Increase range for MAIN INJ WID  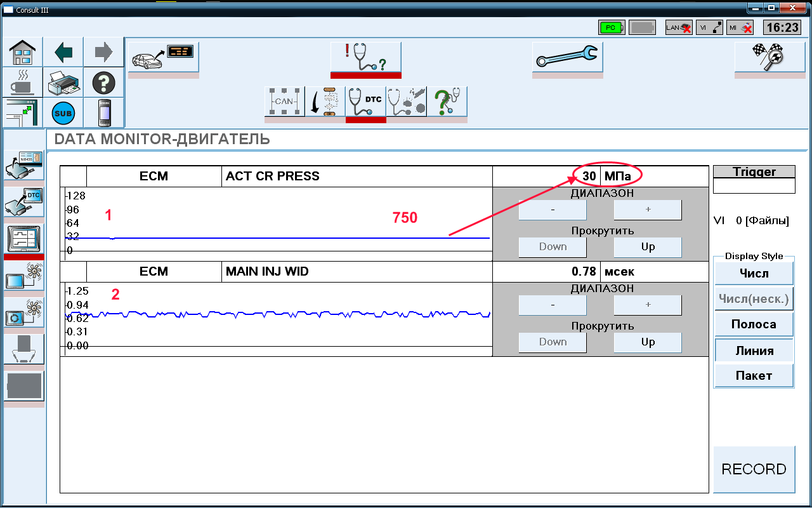pos(648,305)
